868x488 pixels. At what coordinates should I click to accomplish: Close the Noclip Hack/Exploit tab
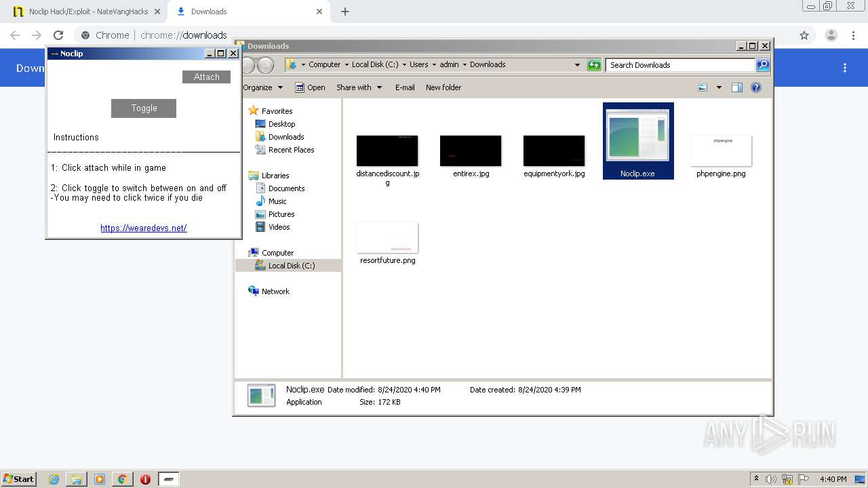pyautogui.click(x=157, y=12)
